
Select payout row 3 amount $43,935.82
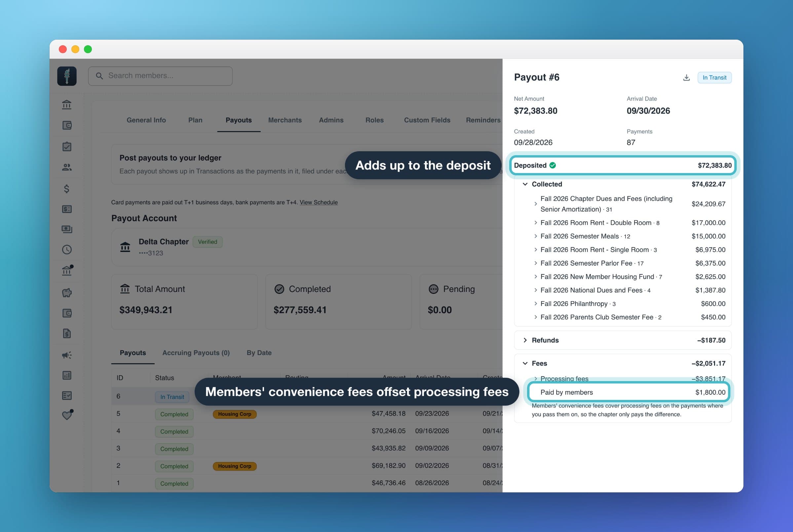[x=388, y=448]
